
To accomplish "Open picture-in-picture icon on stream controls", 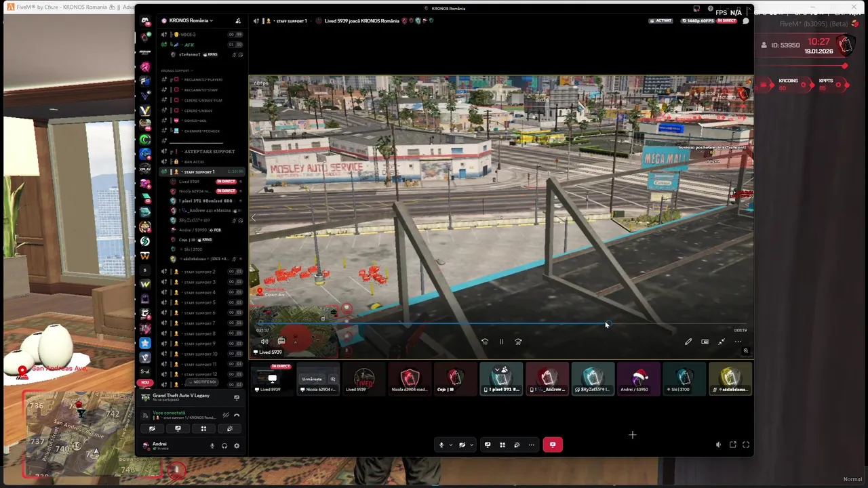I will (x=705, y=342).
